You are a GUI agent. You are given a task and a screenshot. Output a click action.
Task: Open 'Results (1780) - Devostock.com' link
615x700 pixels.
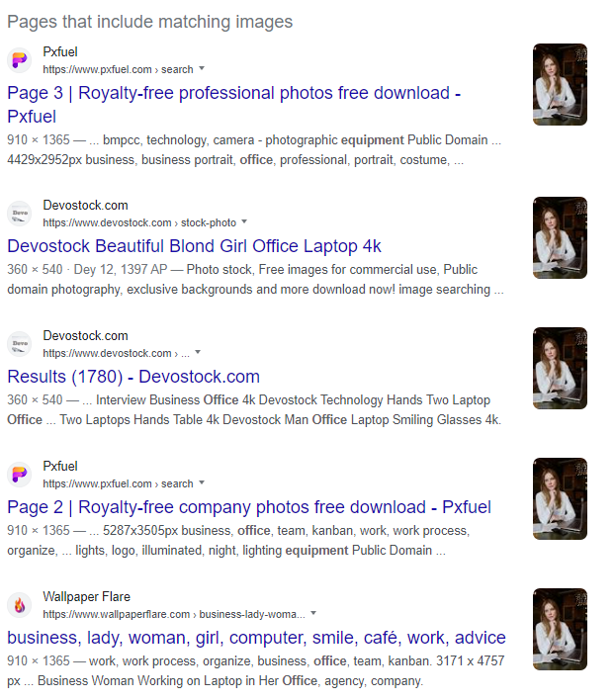click(x=133, y=377)
